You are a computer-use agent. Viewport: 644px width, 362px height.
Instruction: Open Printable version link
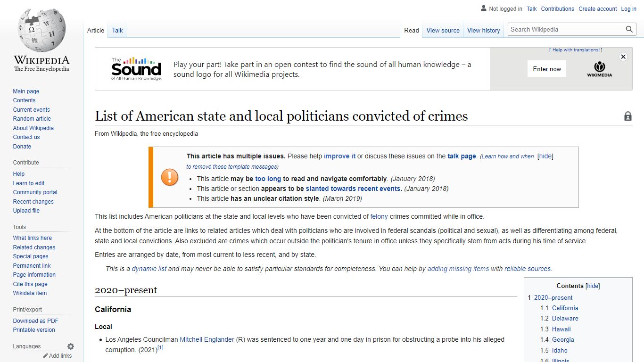pyautogui.click(x=34, y=330)
